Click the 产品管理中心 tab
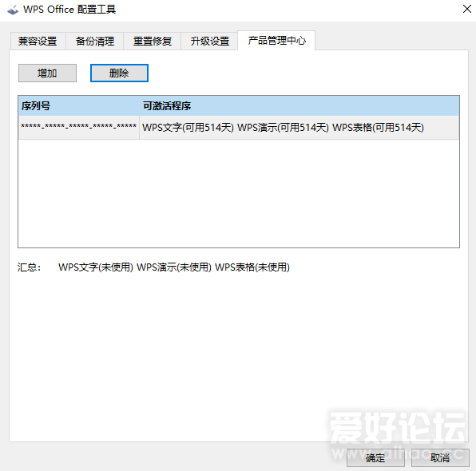476x471 pixels. click(x=276, y=40)
